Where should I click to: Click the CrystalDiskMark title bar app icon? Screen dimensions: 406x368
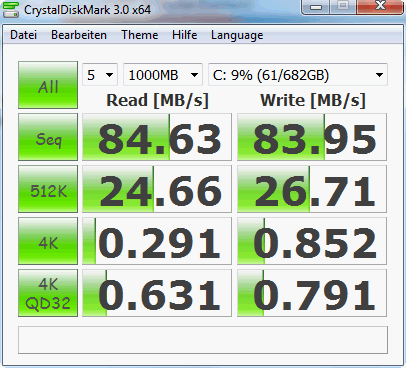(10, 9)
